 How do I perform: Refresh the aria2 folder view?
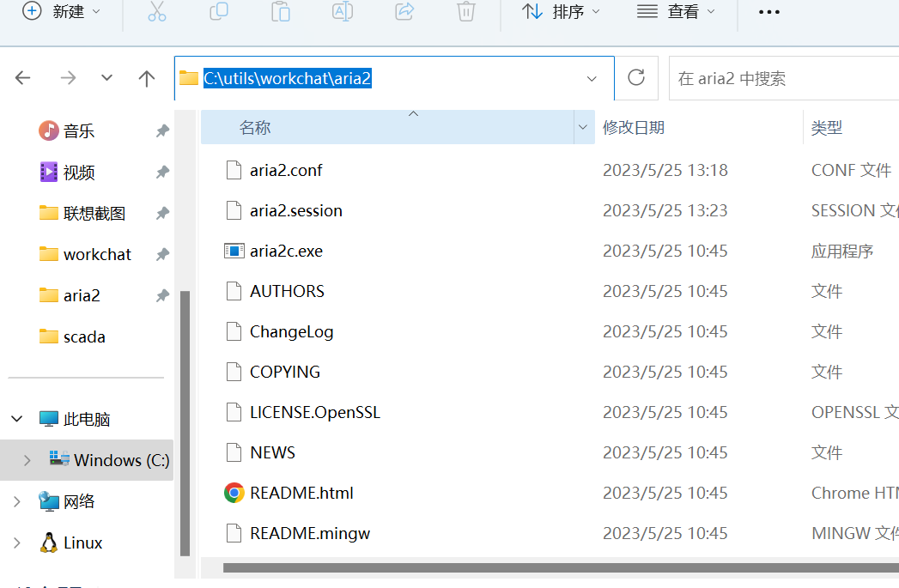click(636, 77)
